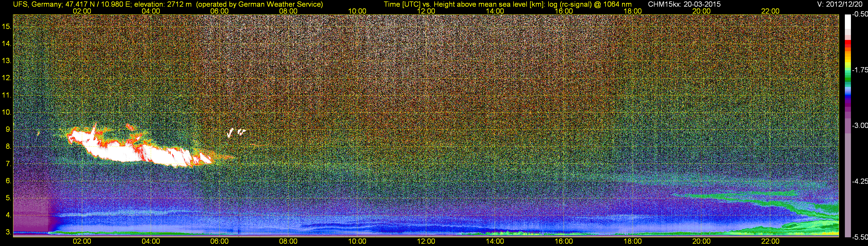Click the 15 km height axis label
This screenshot has height=246, width=868.
[x=6, y=26]
